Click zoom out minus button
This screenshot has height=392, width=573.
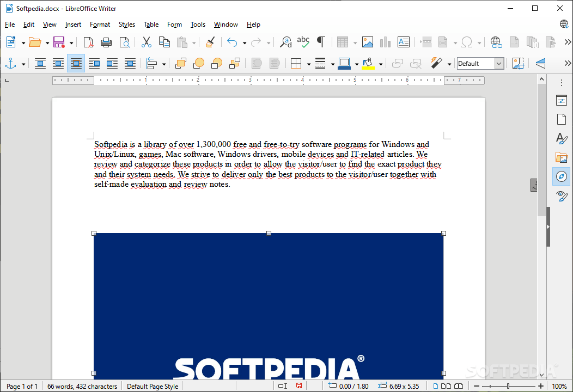(477, 386)
